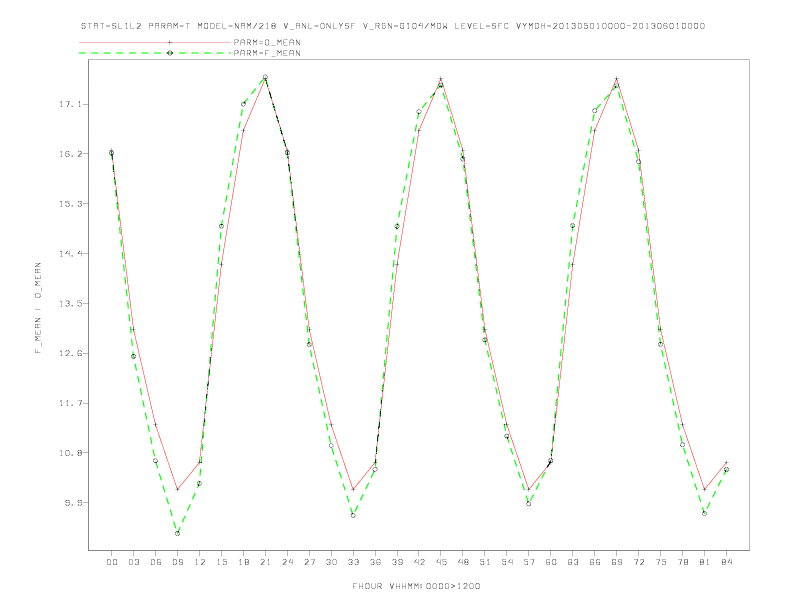The height and width of the screenshot is (612, 792).
Task: Click the F_MEAN circle marker at hour 18
Action: [x=243, y=104]
